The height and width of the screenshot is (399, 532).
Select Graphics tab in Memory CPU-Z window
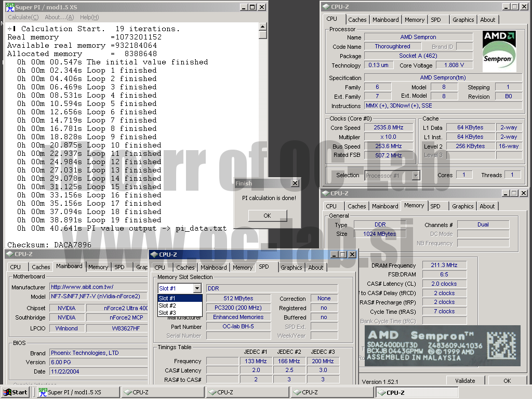(x=463, y=206)
